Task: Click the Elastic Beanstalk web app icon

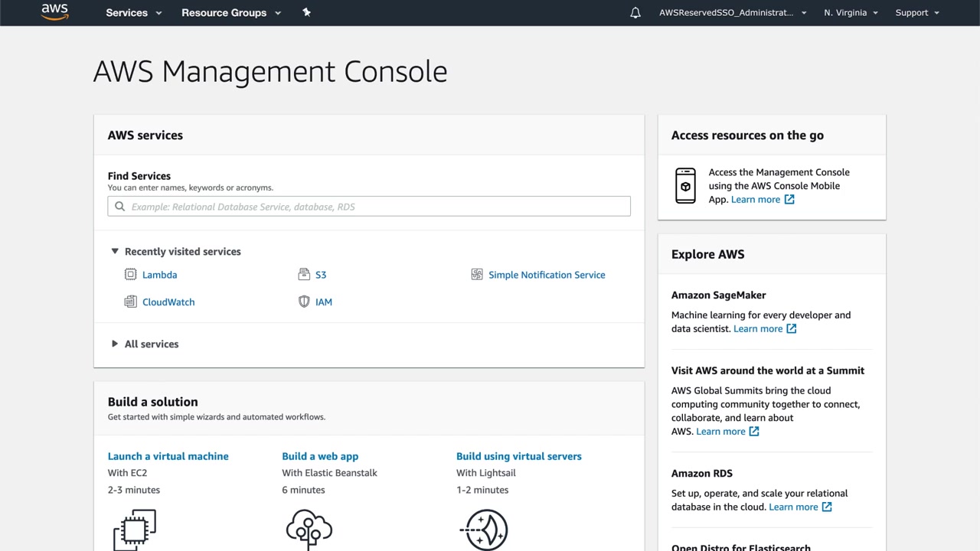Action: pos(309,529)
